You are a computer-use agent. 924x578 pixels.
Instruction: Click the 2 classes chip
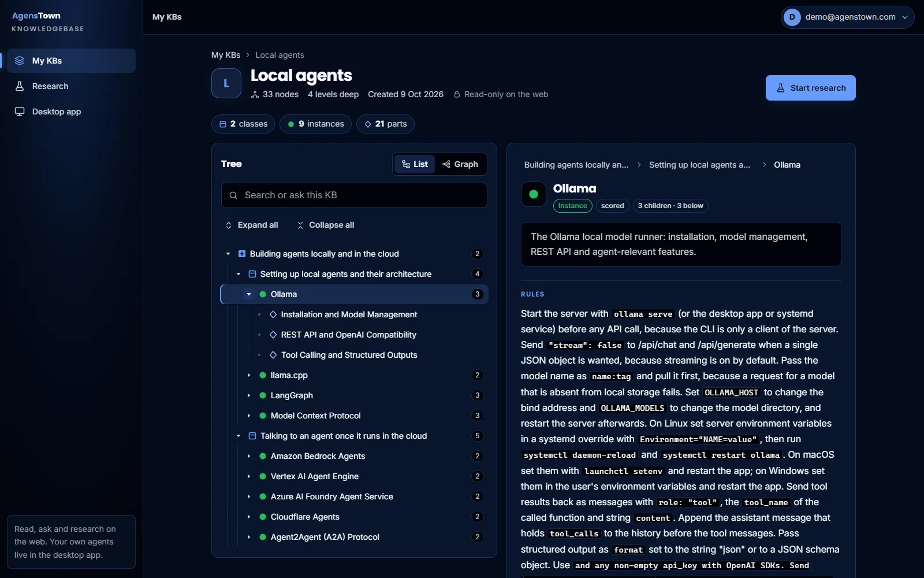click(244, 124)
